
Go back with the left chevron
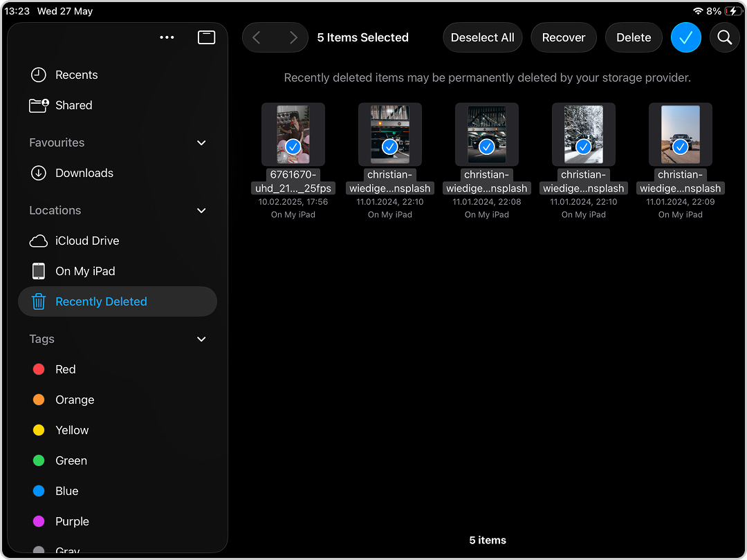coord(257,37)
